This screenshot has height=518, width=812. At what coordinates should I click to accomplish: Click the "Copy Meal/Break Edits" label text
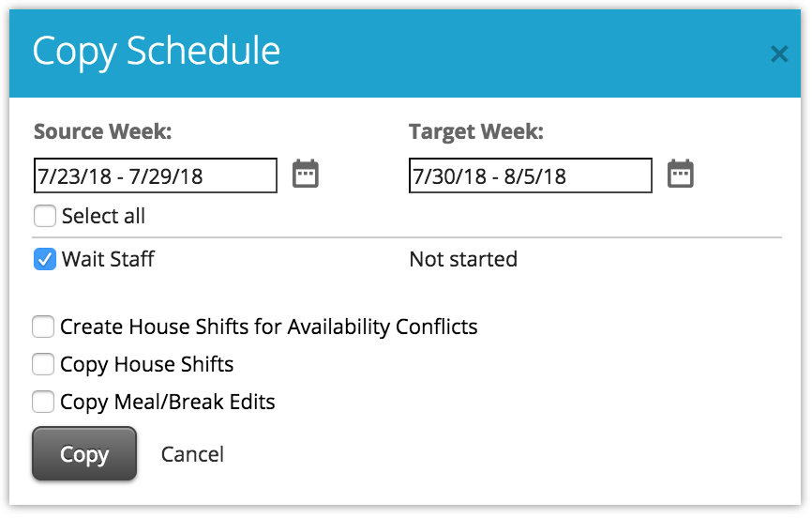(x=168, y=403)
